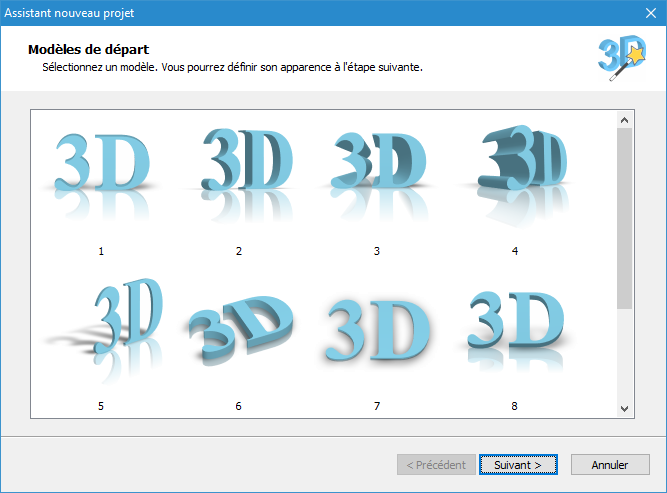Pick the 3D model thumbnail 3
This screenshot has width=667, height=493.
(377, 165)
